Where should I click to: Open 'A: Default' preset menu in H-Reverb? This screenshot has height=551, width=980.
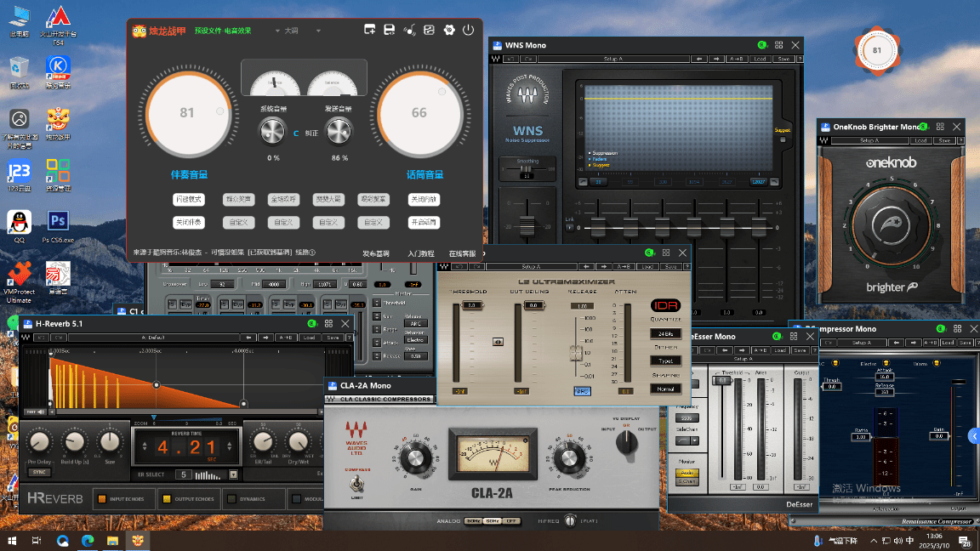click(153, 338)
